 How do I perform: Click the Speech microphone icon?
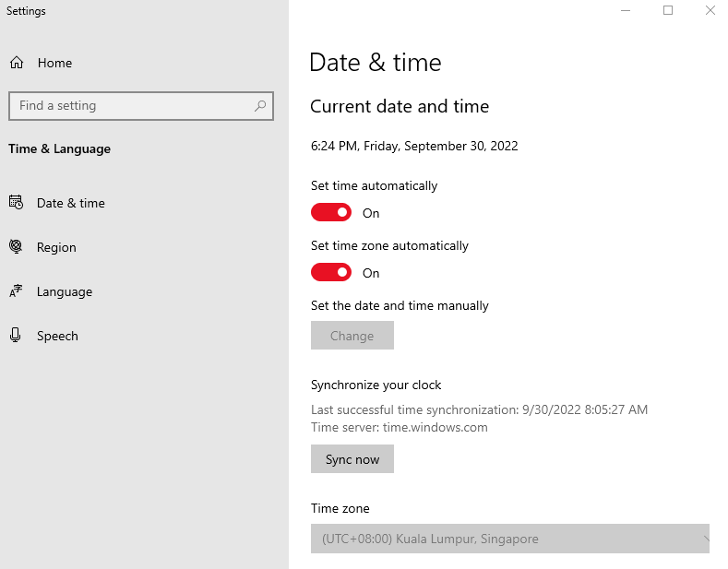click(16, 335)
